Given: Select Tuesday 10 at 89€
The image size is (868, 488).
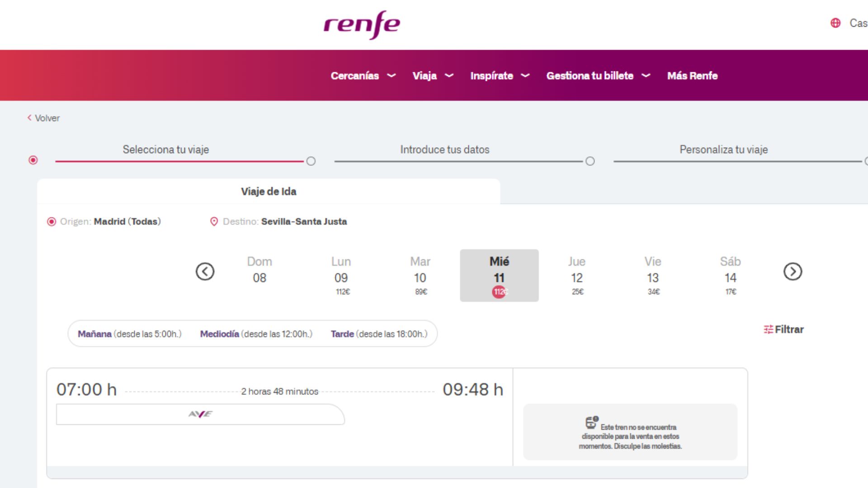Looking at the screenshot, I should [420, 276].
